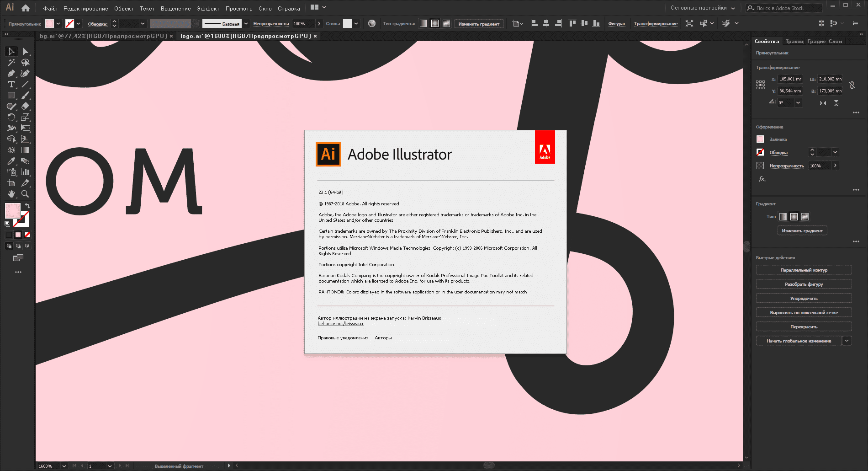The height and width of the screenshot is (471, 868).
Task: Select the Symbol Sprayer tool
Action: click(11, 172)
